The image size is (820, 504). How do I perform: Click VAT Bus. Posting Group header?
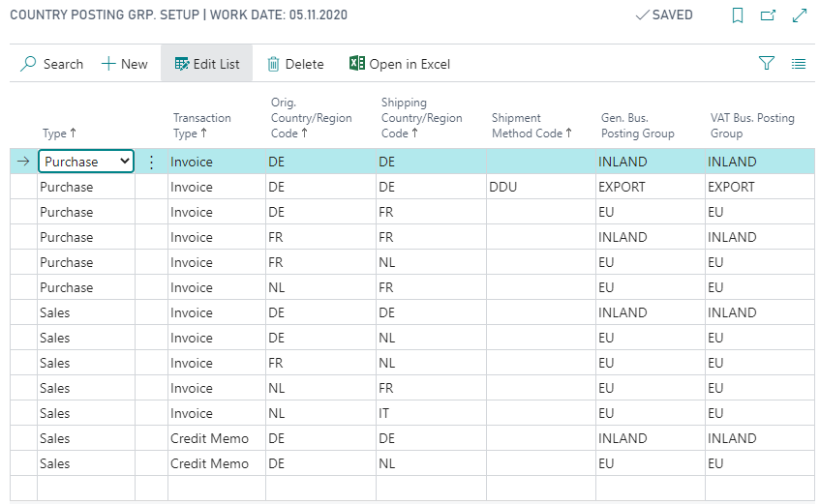pos(752,126)
